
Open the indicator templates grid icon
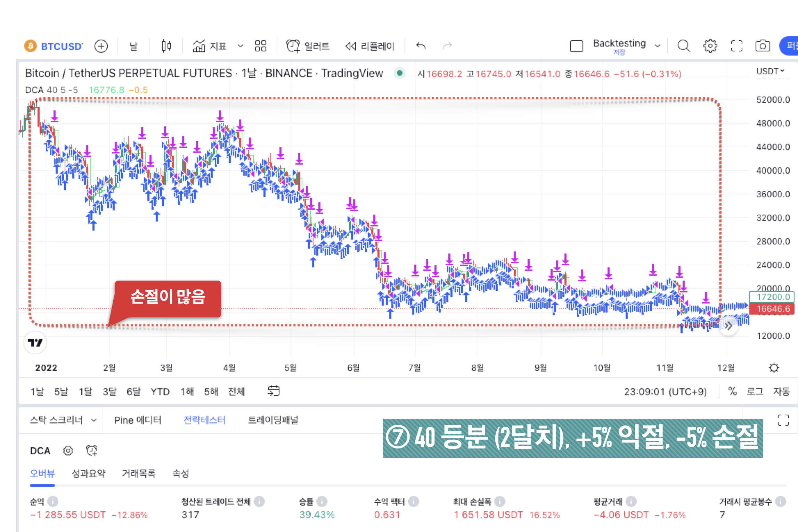pos(261,45)
